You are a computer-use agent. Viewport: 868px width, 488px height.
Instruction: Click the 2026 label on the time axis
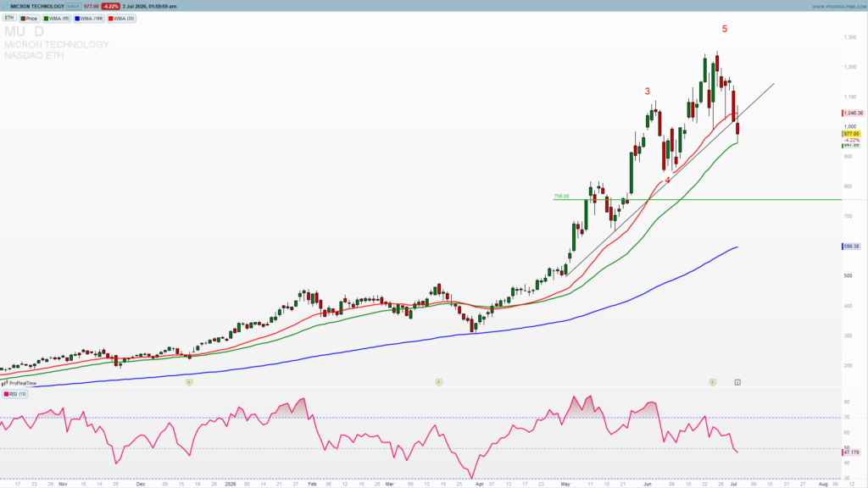(x=231, y=484)
